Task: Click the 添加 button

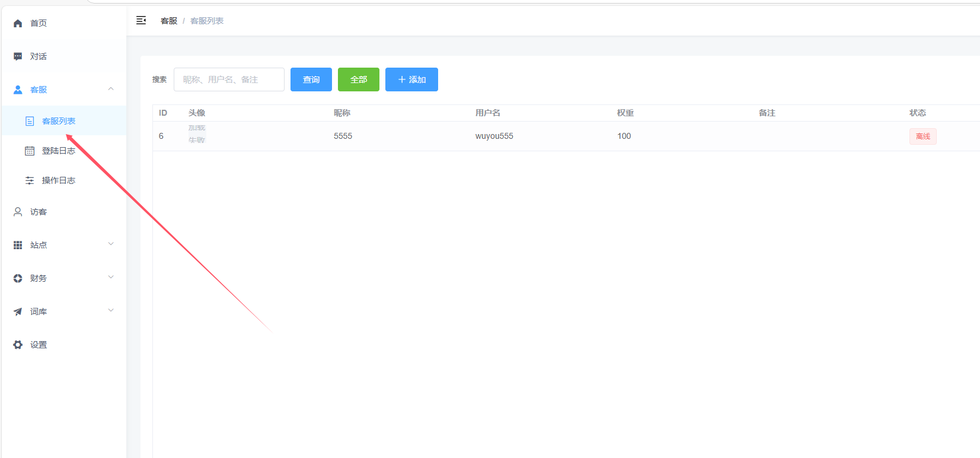Action: tap(411, 79)
